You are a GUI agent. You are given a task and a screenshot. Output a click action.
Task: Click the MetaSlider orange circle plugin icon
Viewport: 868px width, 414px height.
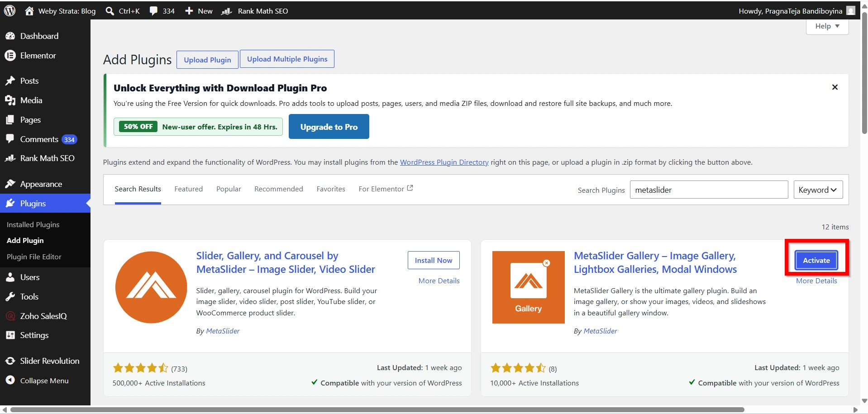(151, 287)
